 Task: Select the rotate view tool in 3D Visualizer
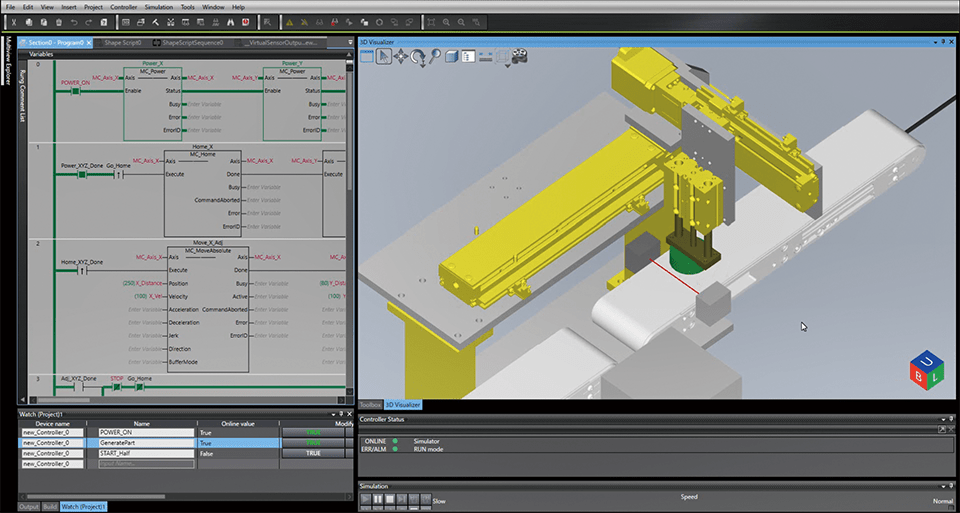pos(418,56)
